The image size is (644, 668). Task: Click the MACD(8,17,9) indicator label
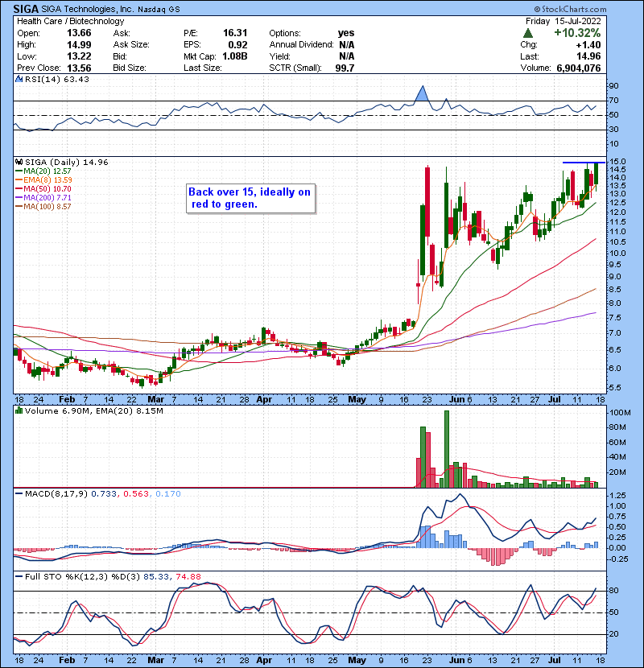(x=56, y=494)
